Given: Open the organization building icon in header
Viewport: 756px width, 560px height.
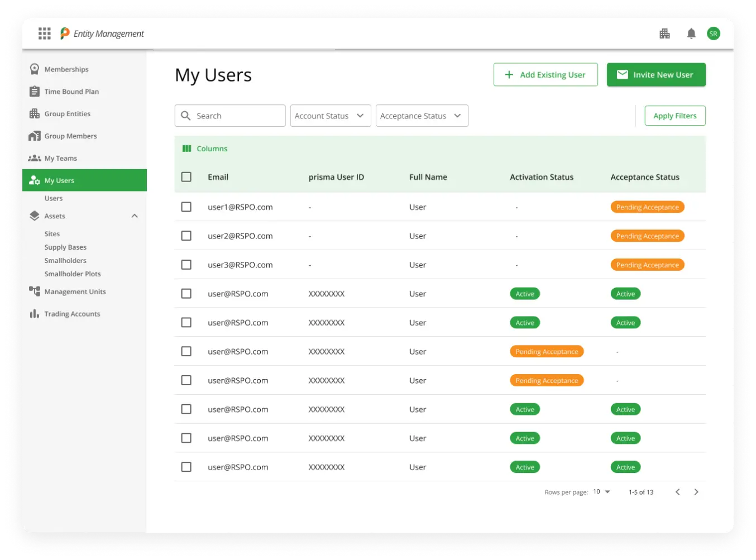Looking at the screenshot, I should (664, 33).
